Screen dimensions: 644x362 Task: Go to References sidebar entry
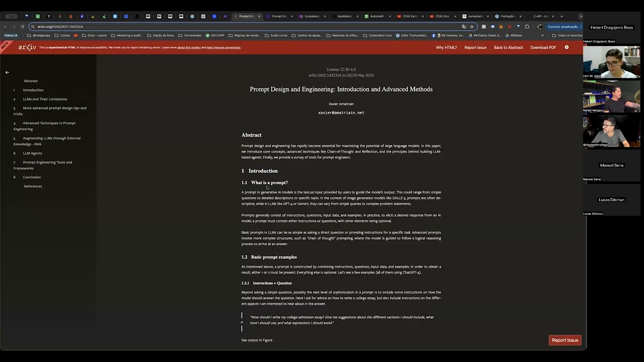(33, 186)
